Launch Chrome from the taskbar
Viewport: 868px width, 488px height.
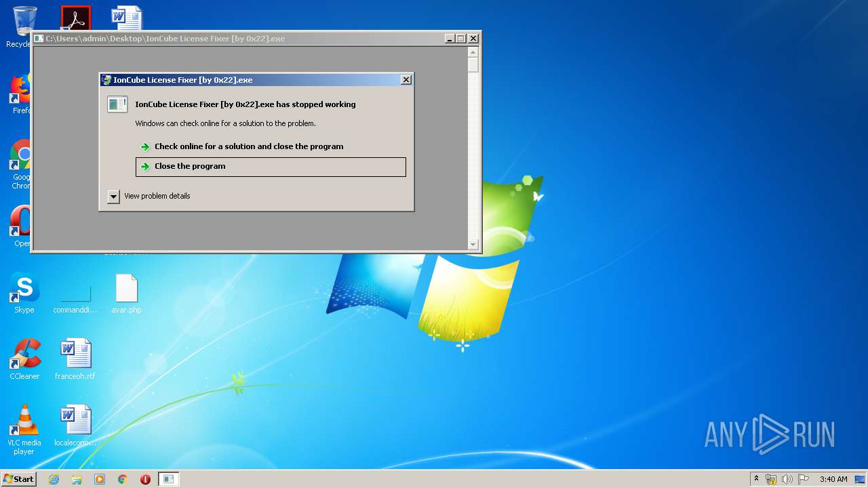click(123, 479)
